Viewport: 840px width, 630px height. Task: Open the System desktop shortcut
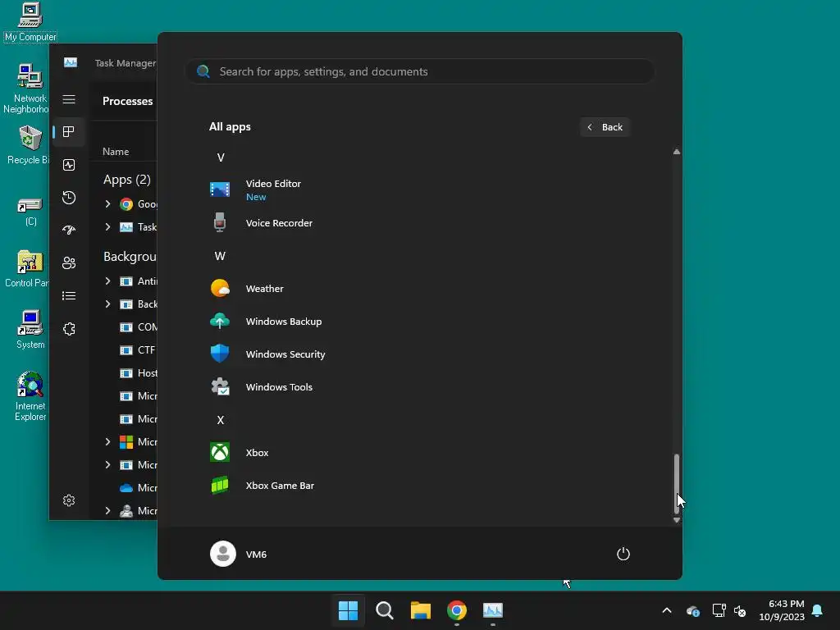click(30, 330)
